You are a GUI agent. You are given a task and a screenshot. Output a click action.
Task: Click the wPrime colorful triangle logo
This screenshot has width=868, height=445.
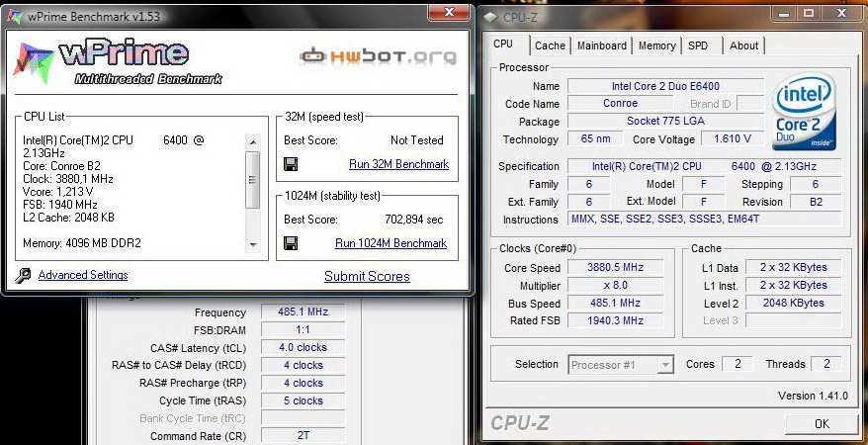click(x=34, y=62)
